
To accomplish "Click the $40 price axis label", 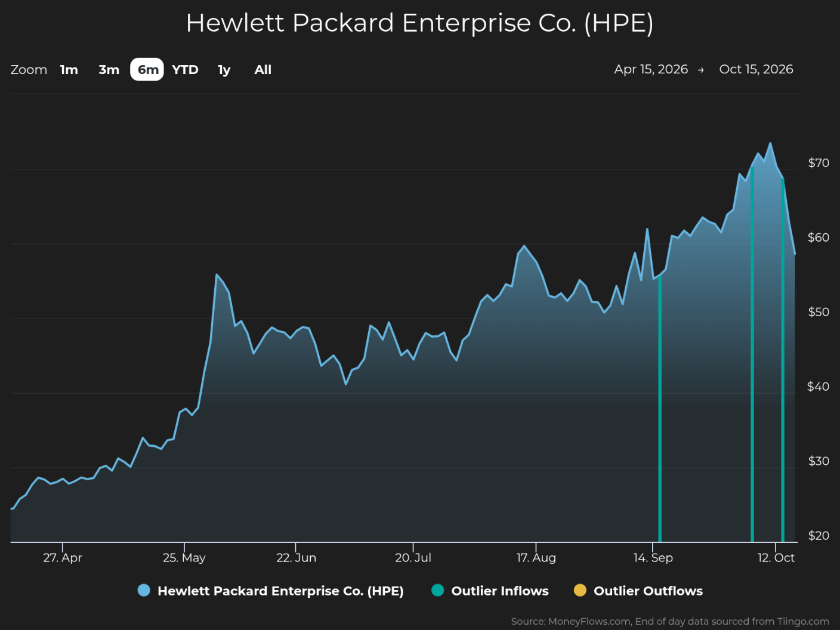I will (819, 387).
